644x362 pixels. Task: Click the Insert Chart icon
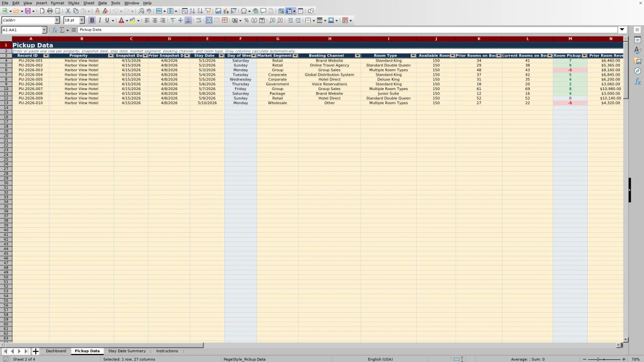click(225, 11)
